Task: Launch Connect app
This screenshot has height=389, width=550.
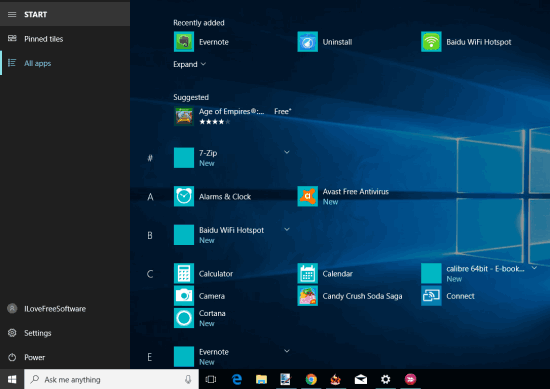Action: (x=448, y=296)
